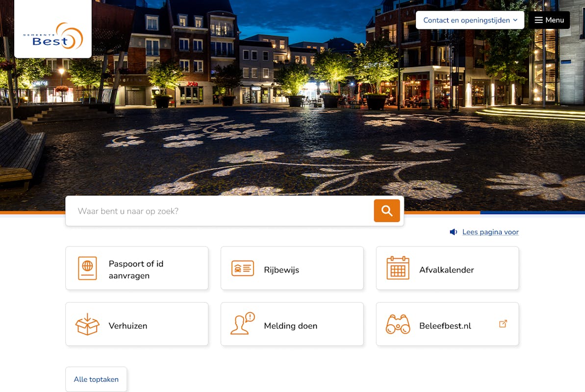The height and width of the screenshot is (392, 585).
Task: Expand the Contact en openingstijden dropdown
Action: pyautogui.click(x=470, y=20)
